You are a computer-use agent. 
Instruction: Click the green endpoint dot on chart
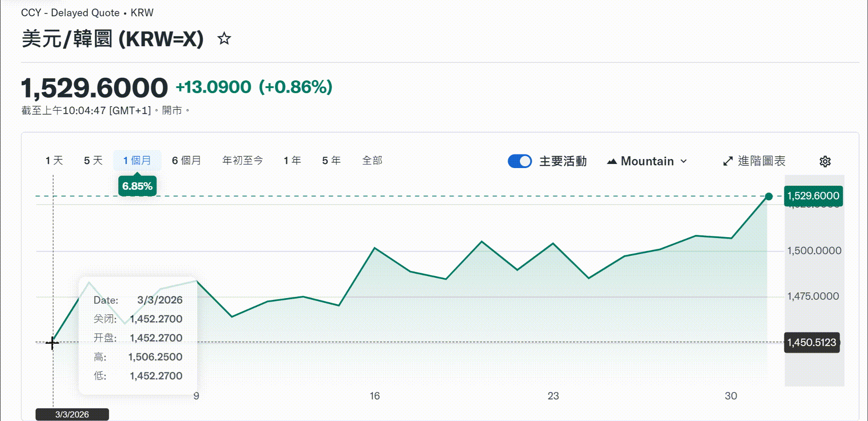click(x=769, y=196)
